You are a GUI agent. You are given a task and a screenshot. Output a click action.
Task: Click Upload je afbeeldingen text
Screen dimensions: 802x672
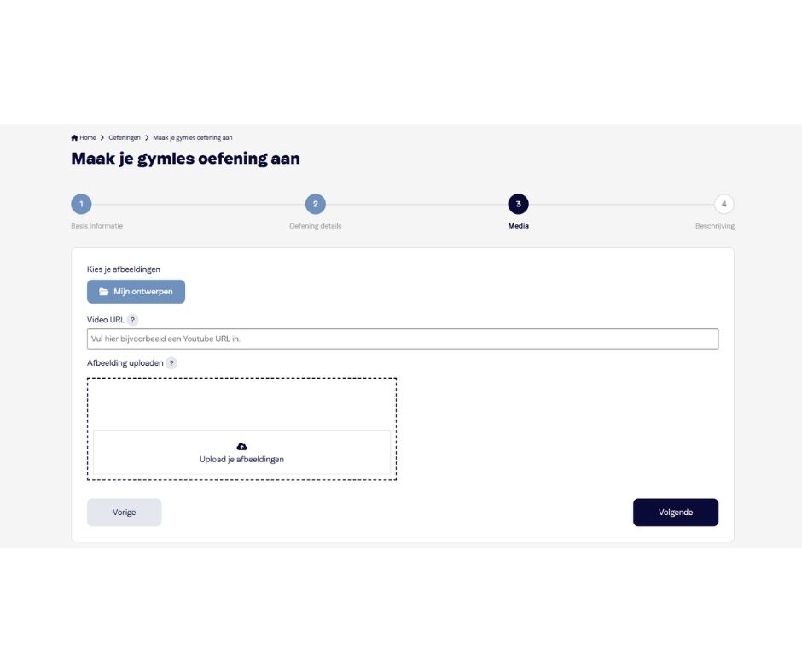pos(241,460)
